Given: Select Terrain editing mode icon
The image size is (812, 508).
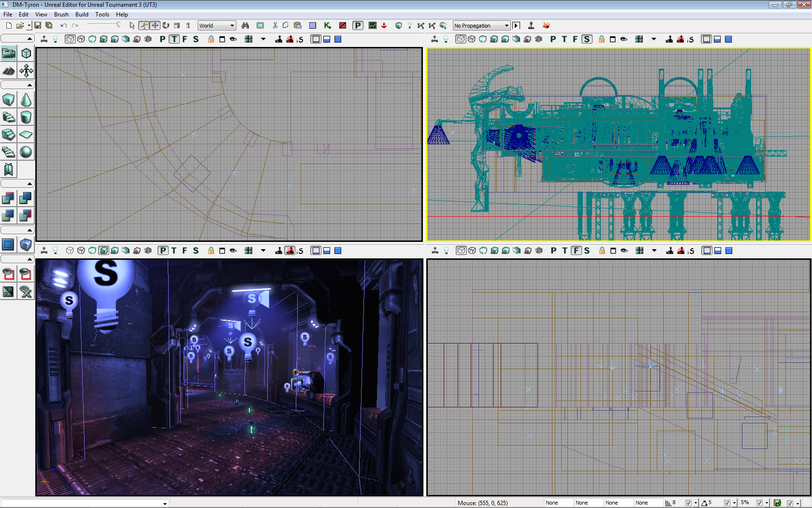Looking at the screenshot, I should (x=9, y=71).
